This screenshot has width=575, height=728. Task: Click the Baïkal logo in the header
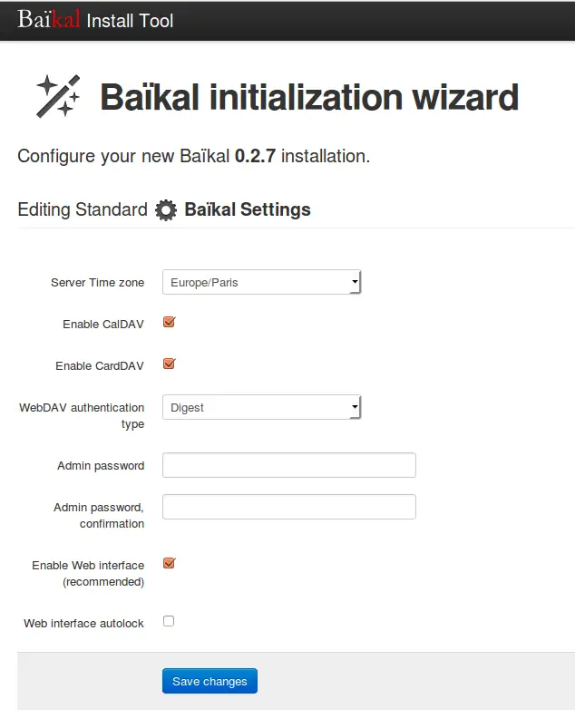pos(48,20)
